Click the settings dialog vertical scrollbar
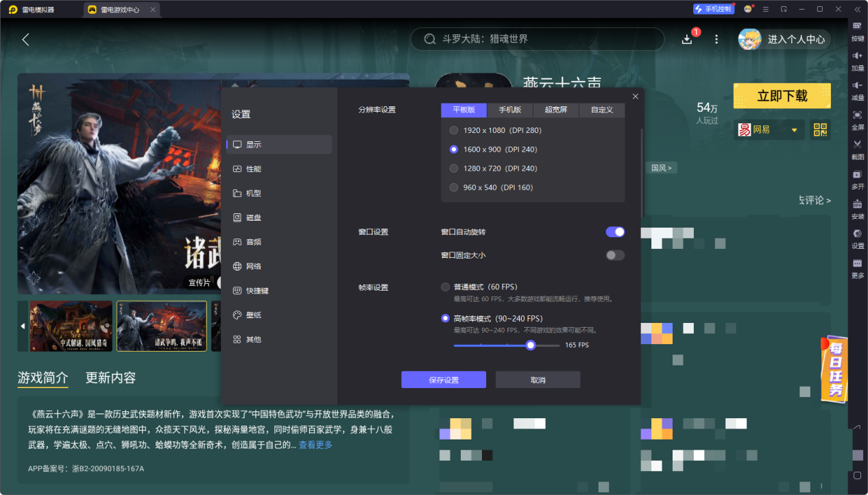868x495 pixels. pos(642,172)
